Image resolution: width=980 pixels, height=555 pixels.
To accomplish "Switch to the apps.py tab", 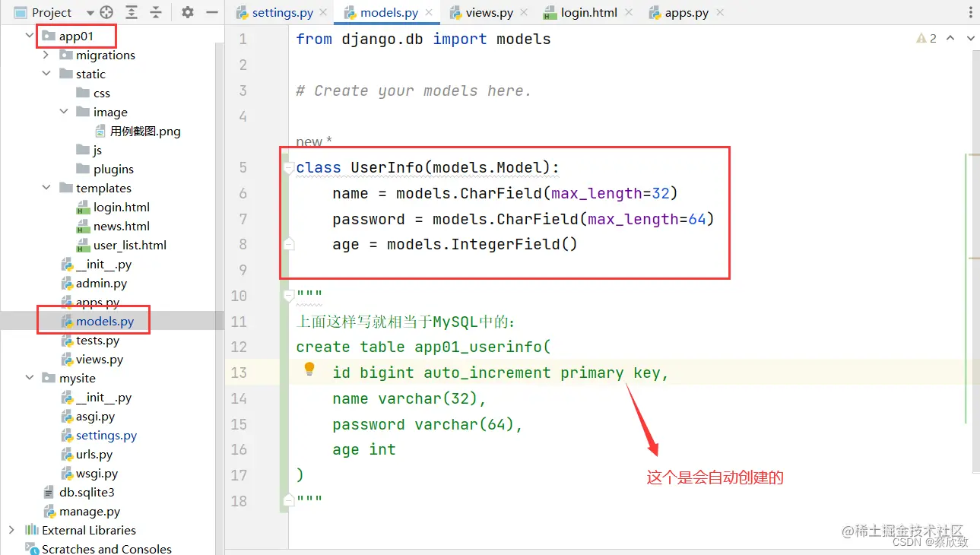I will click(x=677, y=13).
